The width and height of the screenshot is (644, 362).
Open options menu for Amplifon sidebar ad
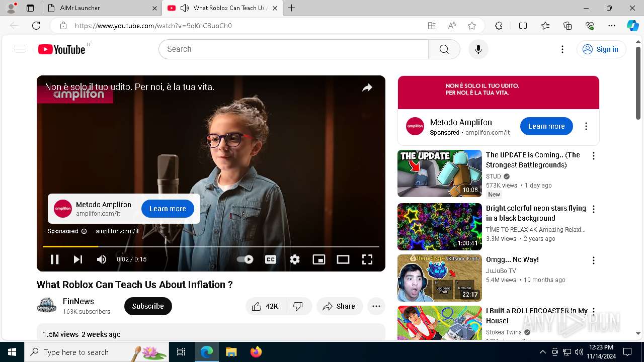click(586, 126)
